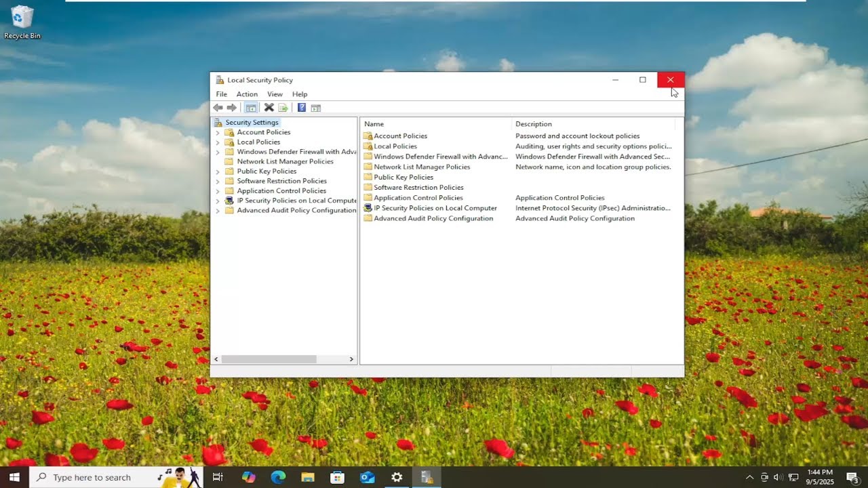Expand Public Key Policies in the tree
Screen dimensions: 868x488
click(218, 171)
